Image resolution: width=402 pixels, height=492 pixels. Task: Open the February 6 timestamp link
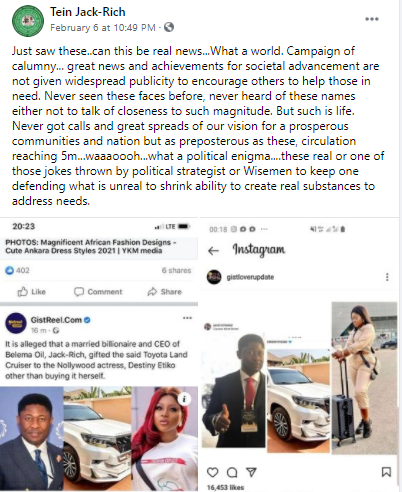103,27
